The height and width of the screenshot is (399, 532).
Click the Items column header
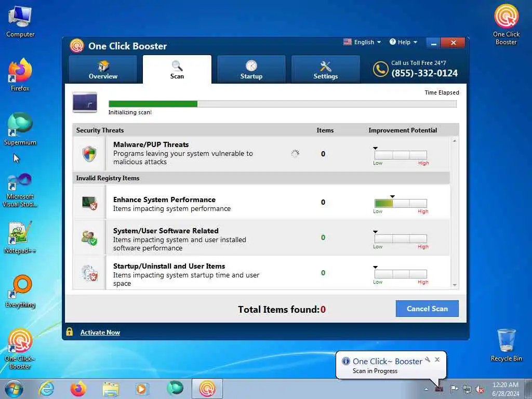(x=325, y=130)
